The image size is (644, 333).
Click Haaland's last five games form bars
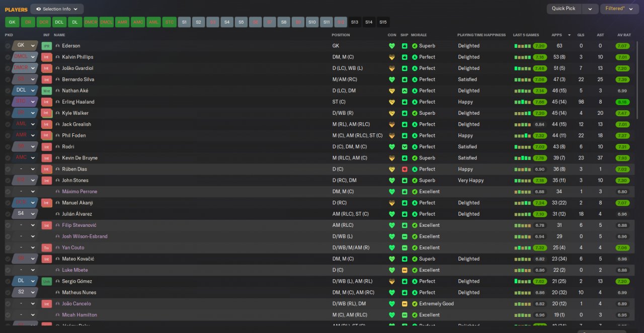pyautogui.click(x=522, y=102)
